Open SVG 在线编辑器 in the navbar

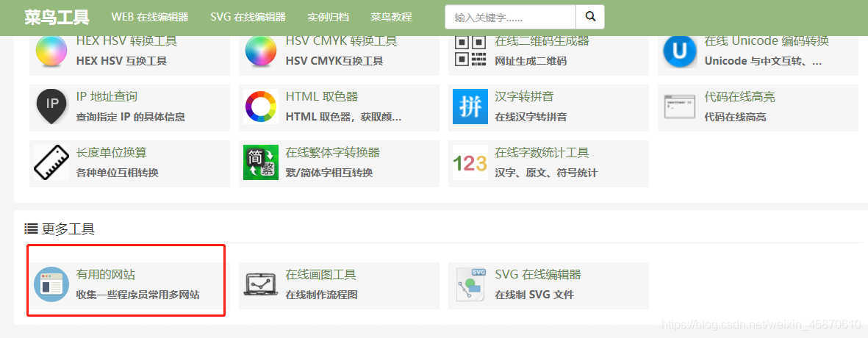pyautogui.click(x=248, y=17)
